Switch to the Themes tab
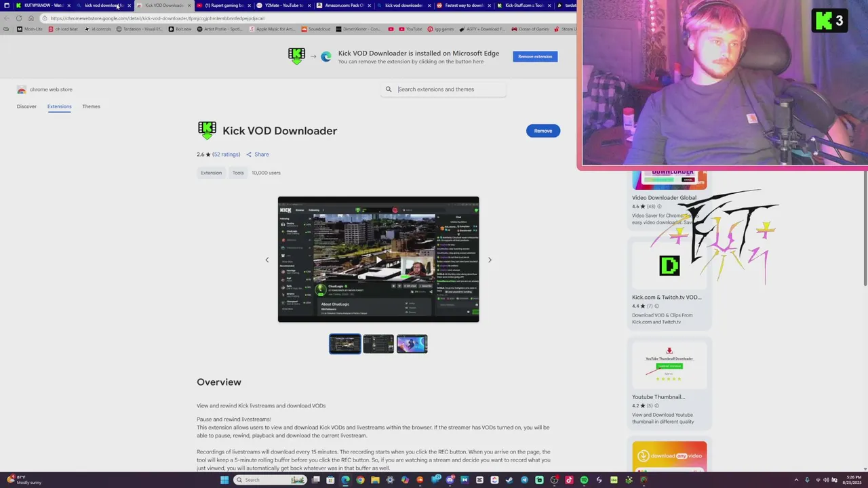The width and height of the screenshot is (868, 488). pos(91,106)
